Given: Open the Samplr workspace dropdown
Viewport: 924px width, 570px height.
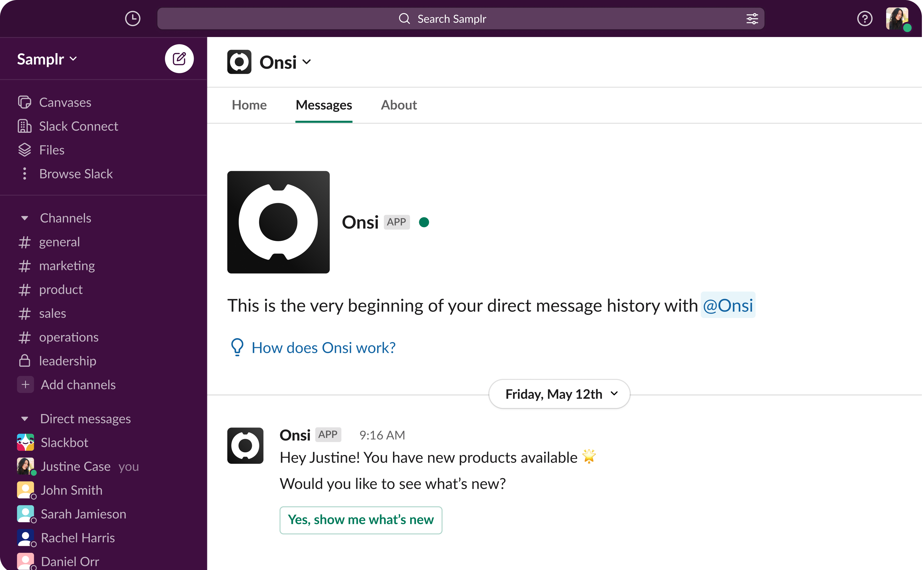Looking at the screenshot, I should [x=47, y=59].
